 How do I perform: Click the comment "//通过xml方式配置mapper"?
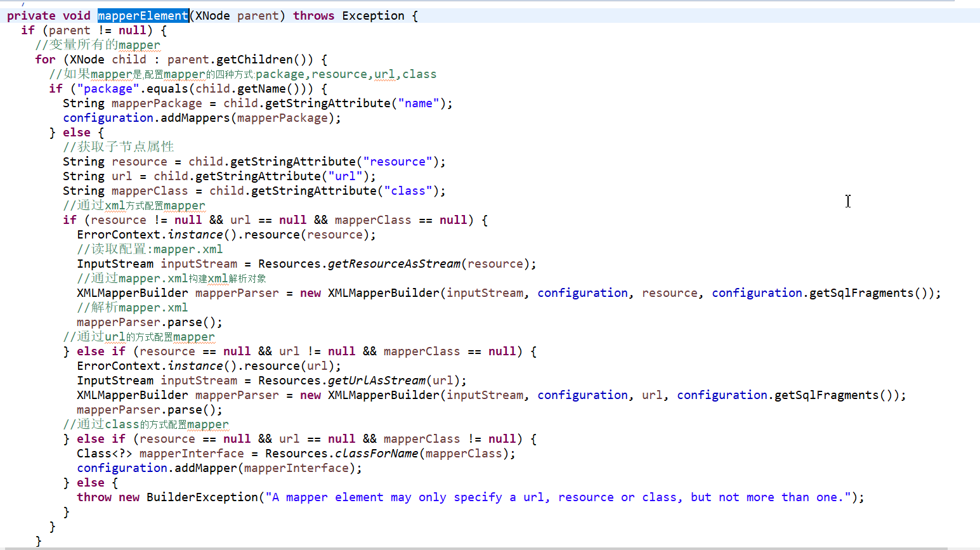134,206
